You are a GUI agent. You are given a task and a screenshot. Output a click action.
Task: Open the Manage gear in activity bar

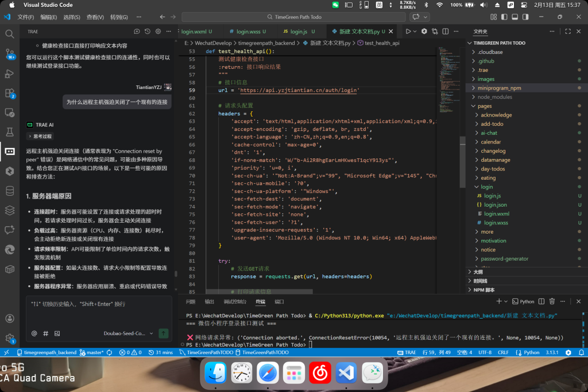point(9,338)
